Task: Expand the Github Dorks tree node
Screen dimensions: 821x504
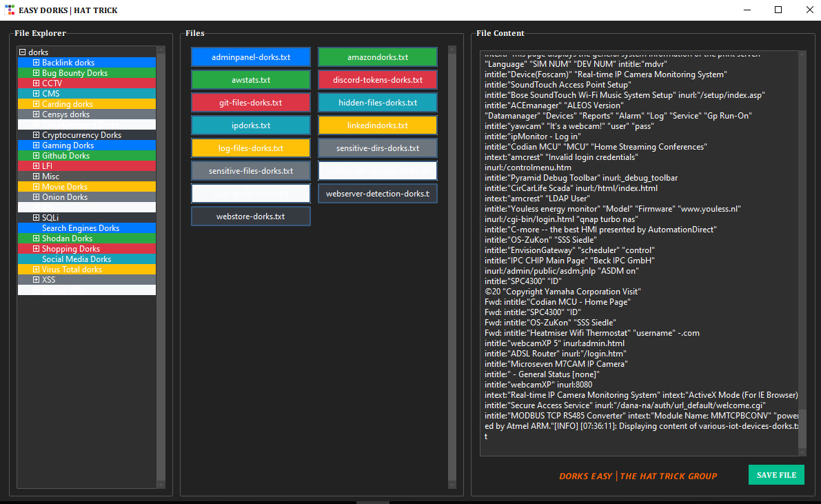Action: point(37,156)
